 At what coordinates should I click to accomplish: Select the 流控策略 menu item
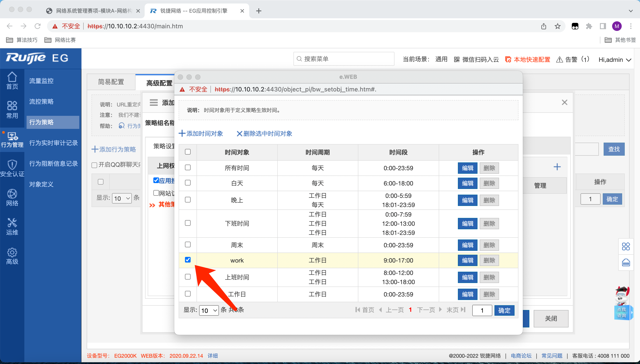tap(41, 101)
